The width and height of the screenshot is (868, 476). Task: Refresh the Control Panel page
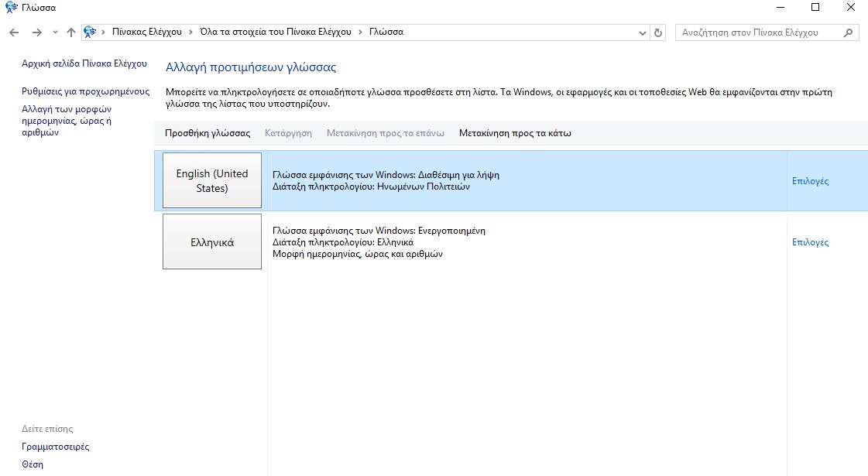coord(658,33)
